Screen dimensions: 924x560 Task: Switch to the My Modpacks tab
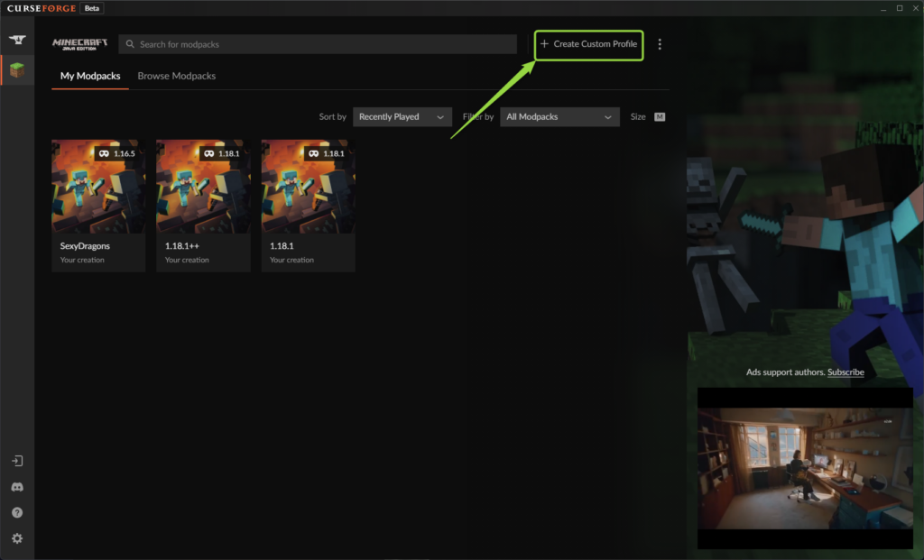coord(90,76)
